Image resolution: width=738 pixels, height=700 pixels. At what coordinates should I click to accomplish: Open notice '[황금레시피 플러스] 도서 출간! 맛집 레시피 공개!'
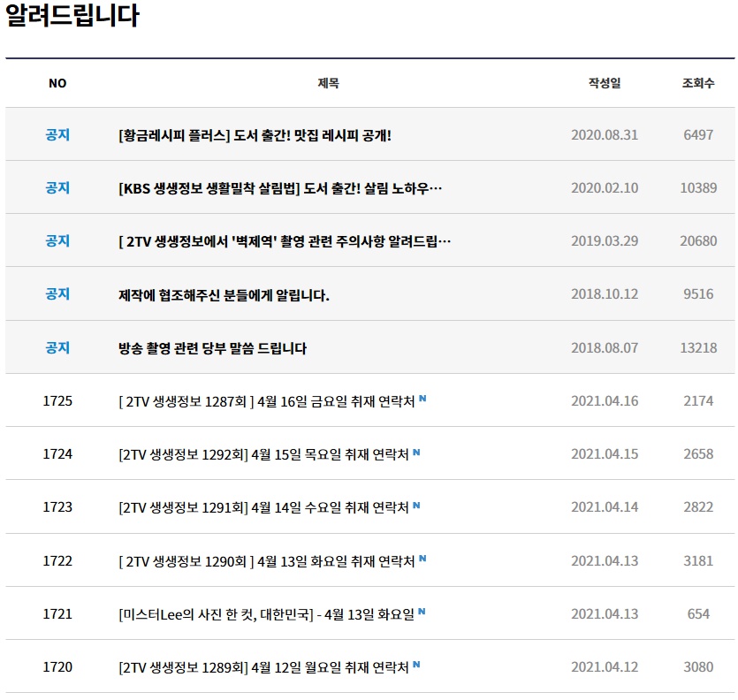pyautogui.click(x=255, y=135)
